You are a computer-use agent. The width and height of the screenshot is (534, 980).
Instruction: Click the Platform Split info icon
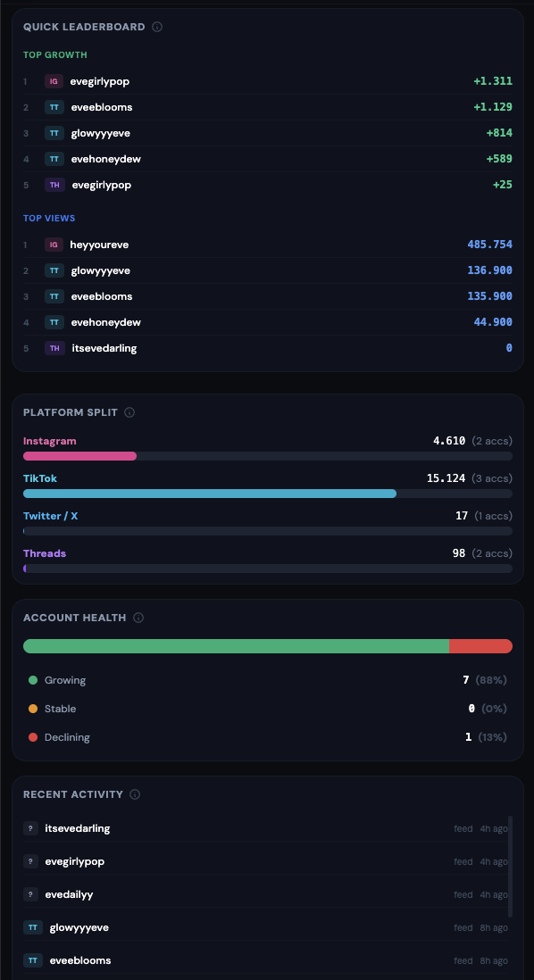tap(129, 412)
